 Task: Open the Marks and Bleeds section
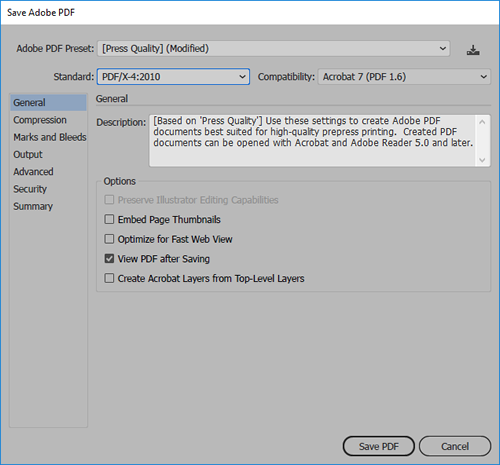tap(50, 137)
